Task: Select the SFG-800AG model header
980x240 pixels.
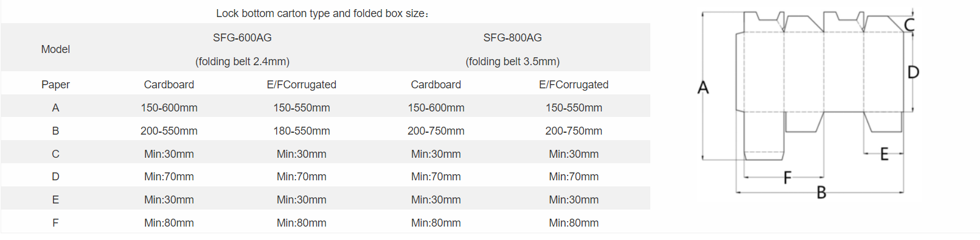Action: click(x=512, y=38)
